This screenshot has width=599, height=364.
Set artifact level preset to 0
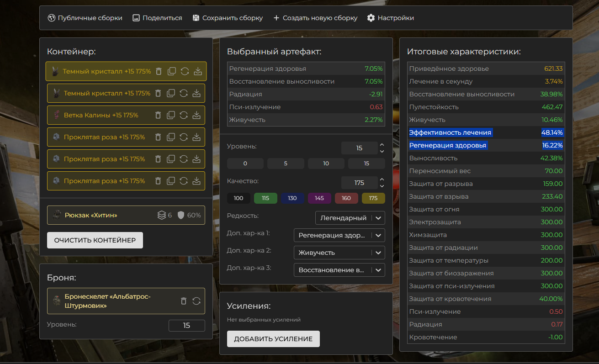245,164
